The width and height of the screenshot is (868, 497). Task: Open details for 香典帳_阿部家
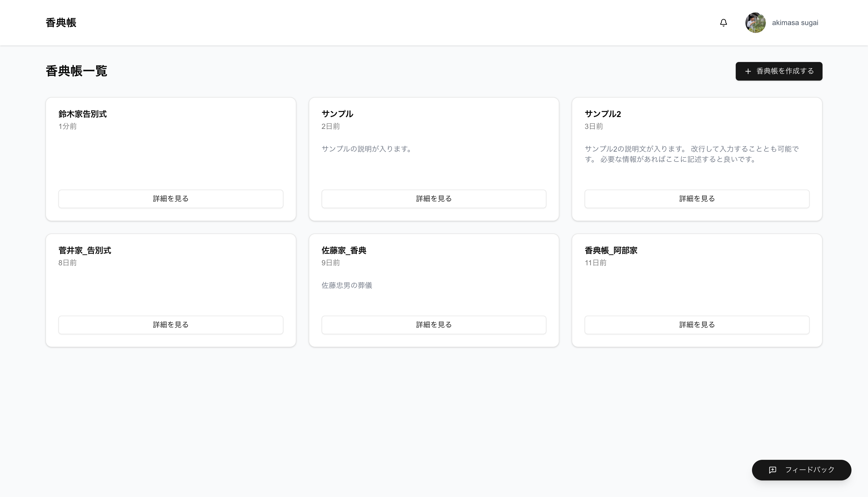(697, 325)
